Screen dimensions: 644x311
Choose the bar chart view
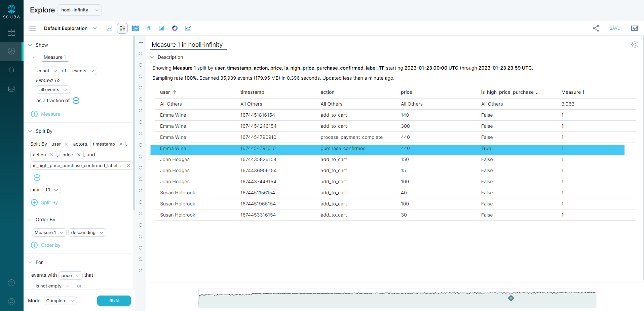[x=162, y=28]
